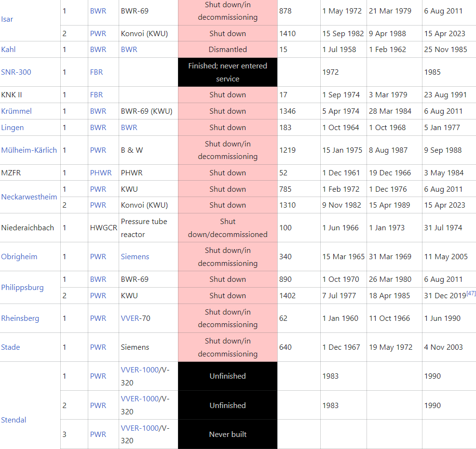Click the 'Finished; never entered service' black cell
This screenshot has height=449, width=476.
pos(228,72)
